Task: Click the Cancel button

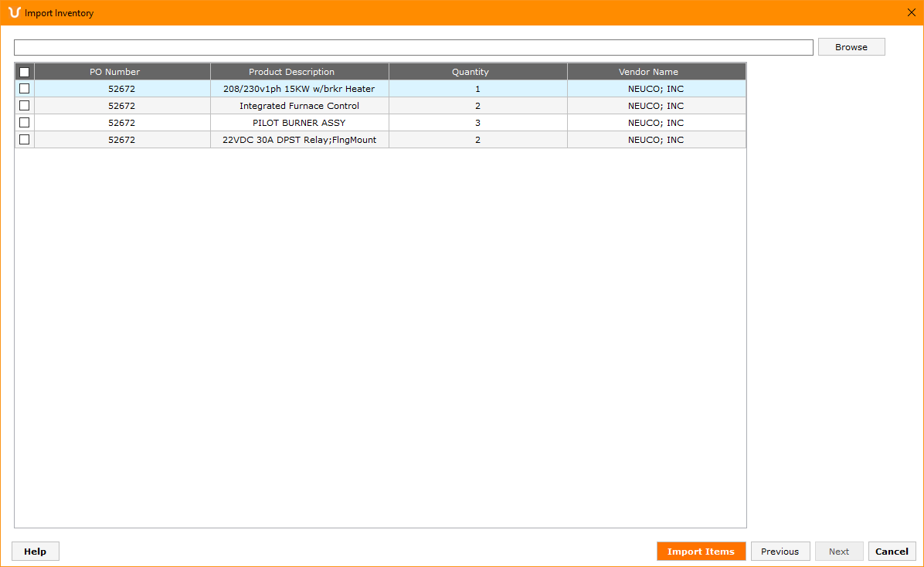Action: (892, 552)
